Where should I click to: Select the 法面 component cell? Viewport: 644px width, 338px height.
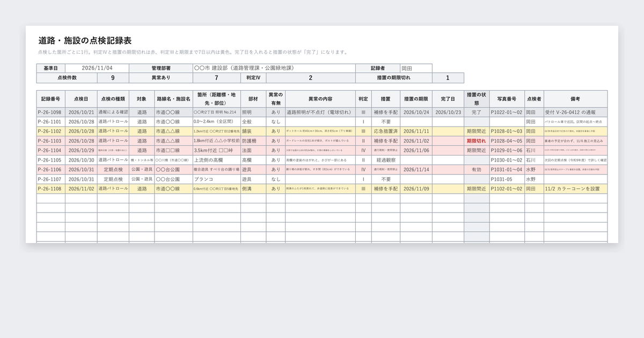(253, 151)
